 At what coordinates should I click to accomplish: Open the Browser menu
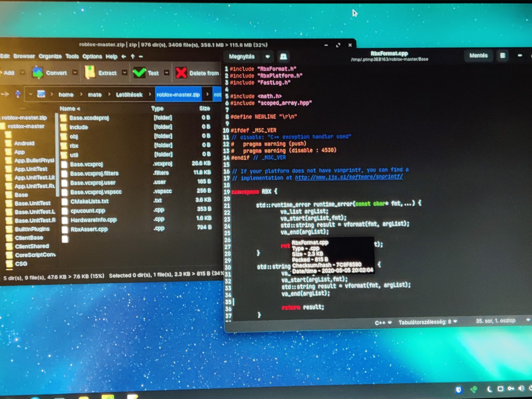tap(24, 56)
